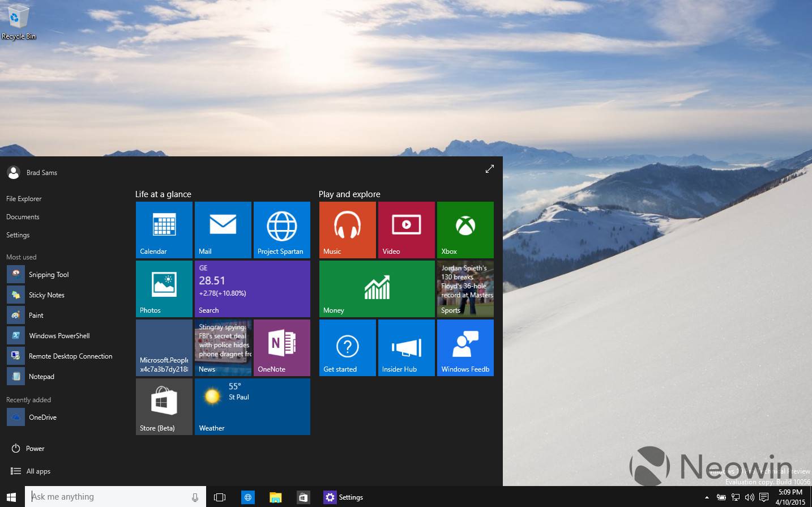The width and height of the screenshot is (812, 507).
Task: Show All apps list
Action: tap(31, 471)
